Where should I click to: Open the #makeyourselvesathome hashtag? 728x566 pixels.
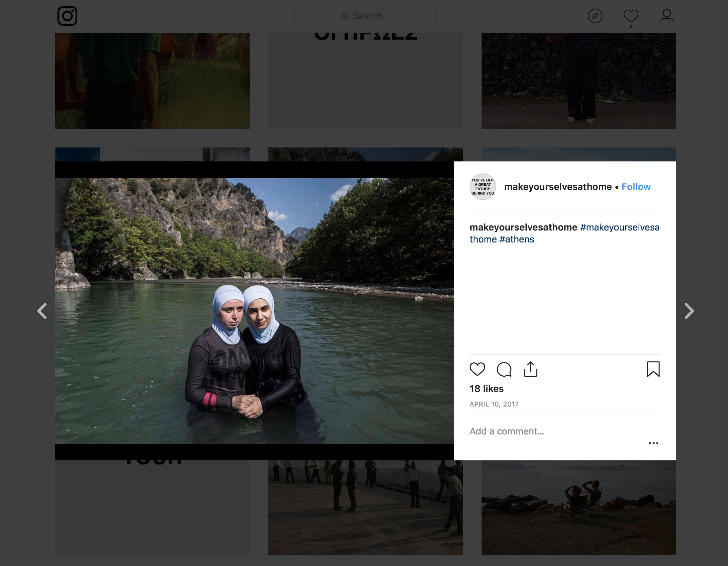point(620,227)
